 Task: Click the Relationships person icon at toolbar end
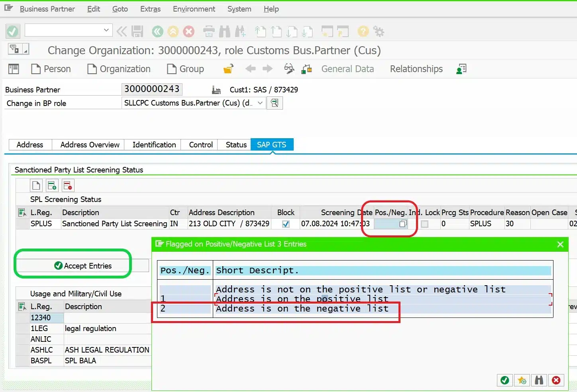(461, 69)
